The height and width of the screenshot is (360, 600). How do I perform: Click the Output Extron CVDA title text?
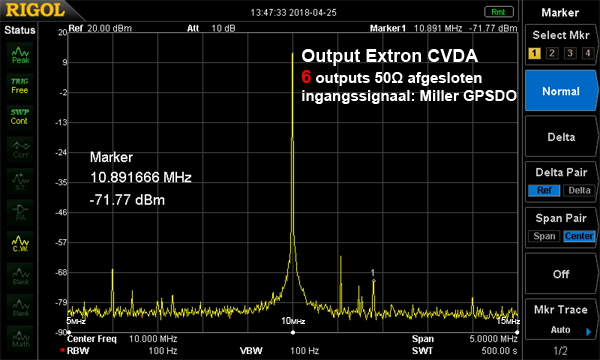pos(390,56)
